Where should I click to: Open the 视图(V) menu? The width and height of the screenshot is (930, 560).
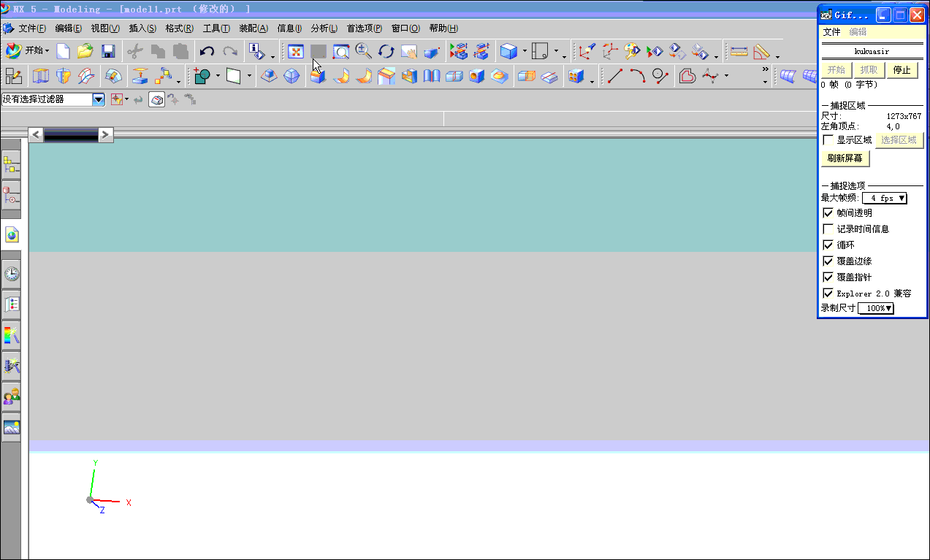click(x=105, y=28)
